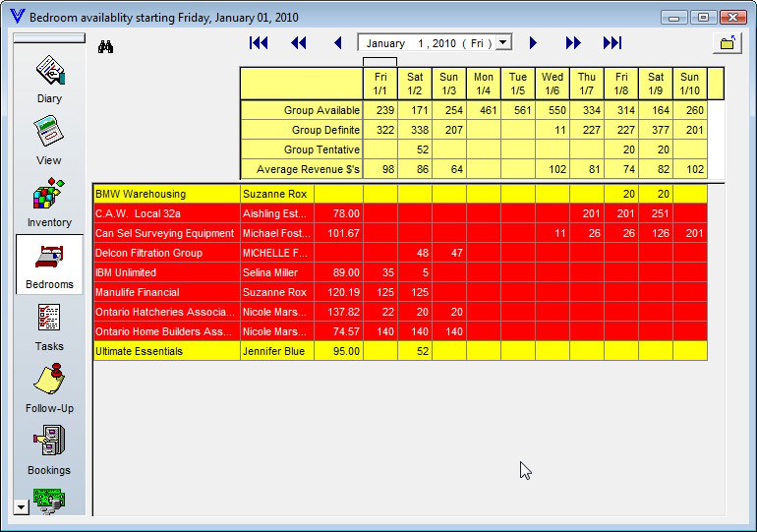The width and height of the screenshot is (757, 532).
Task: Click the date field showing January 1, 2010
Action: click(x=426, y=43)
